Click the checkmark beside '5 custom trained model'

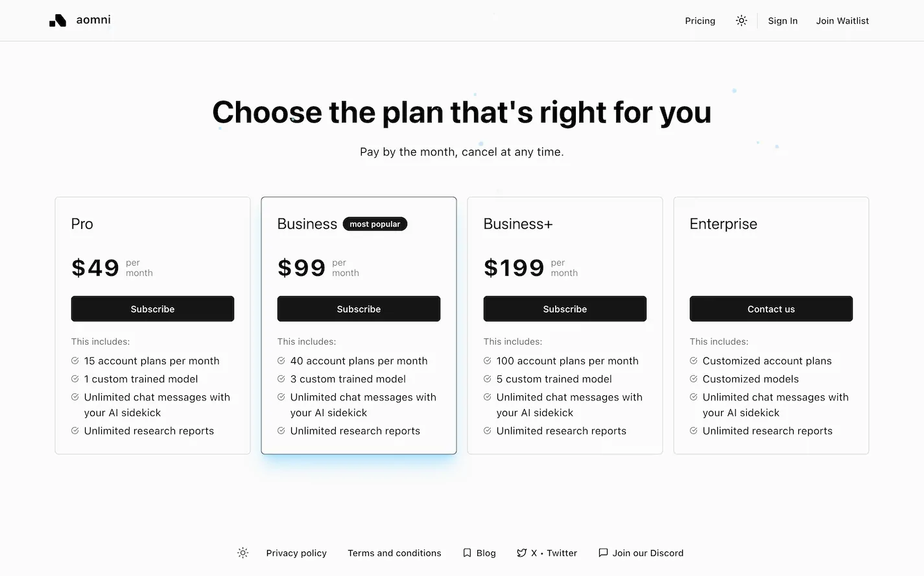(486, 379)
